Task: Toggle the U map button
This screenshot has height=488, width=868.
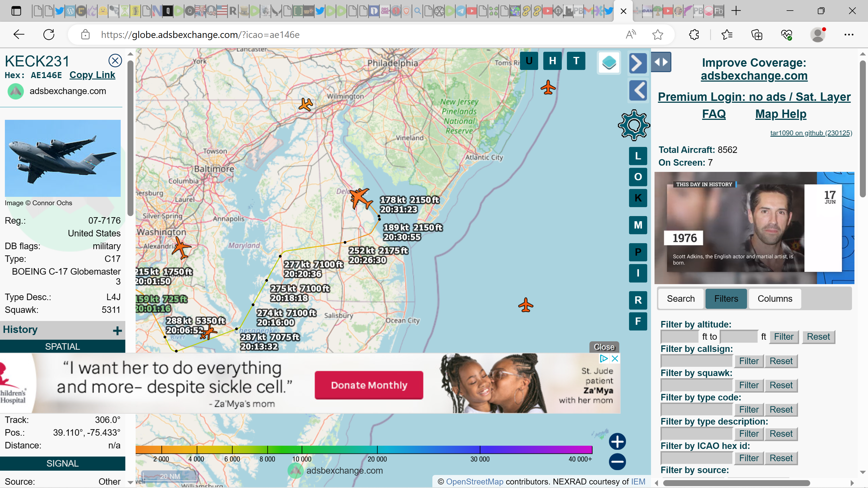Action: click(x=529, y=61)
